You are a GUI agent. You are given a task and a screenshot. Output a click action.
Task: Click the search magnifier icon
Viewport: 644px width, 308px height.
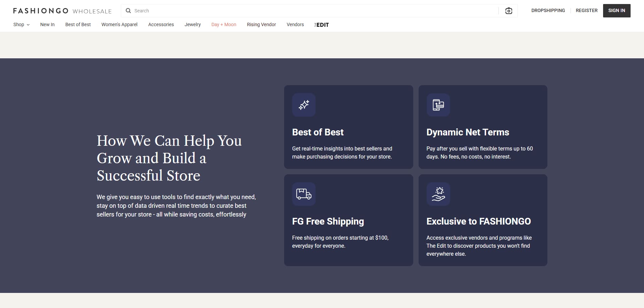coord(128,11)
